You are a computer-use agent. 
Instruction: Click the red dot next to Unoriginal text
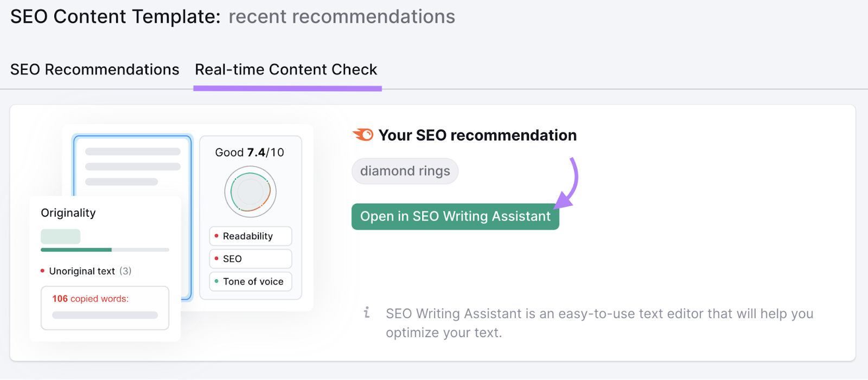point(42,270)
